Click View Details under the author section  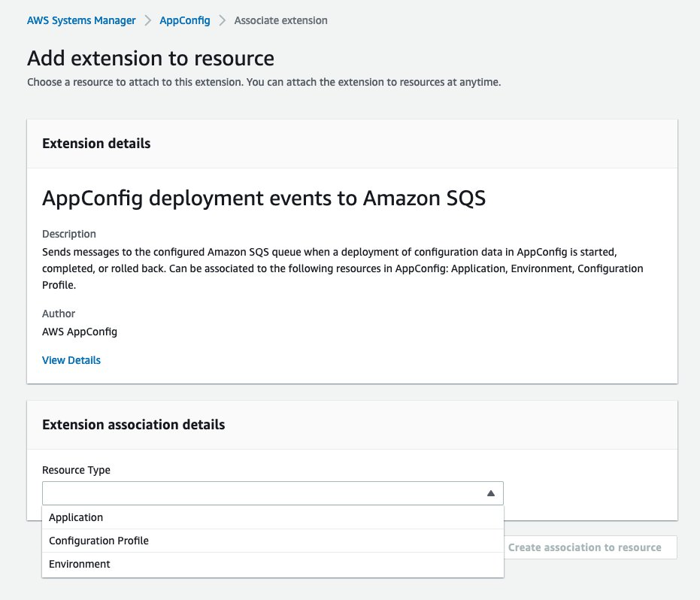[x=71, y=360]
